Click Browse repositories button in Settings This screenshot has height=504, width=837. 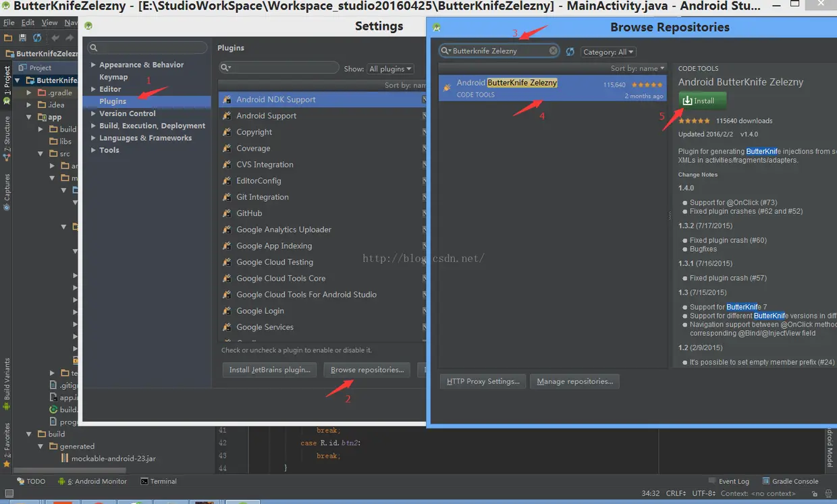point(367,370)
